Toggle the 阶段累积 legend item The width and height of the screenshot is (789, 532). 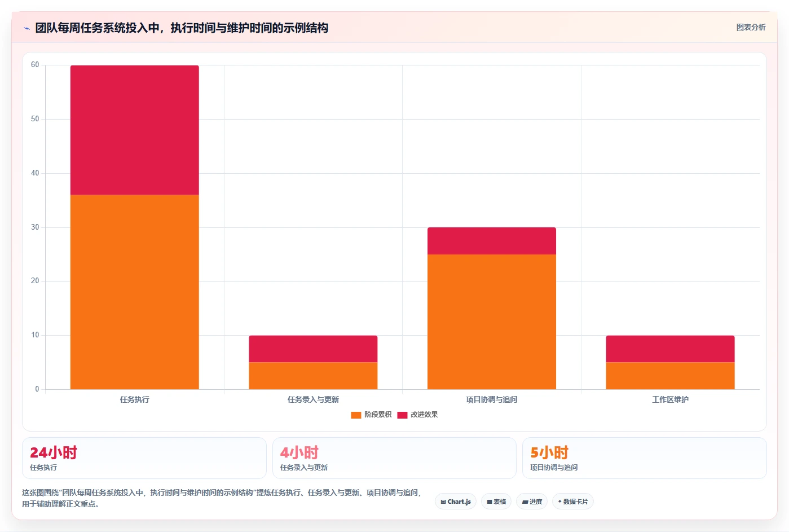371,415
